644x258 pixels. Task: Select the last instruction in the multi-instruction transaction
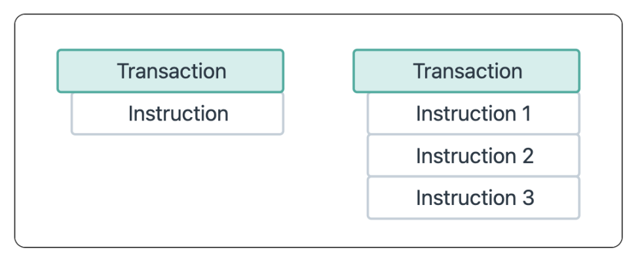(x=474, y=198)
